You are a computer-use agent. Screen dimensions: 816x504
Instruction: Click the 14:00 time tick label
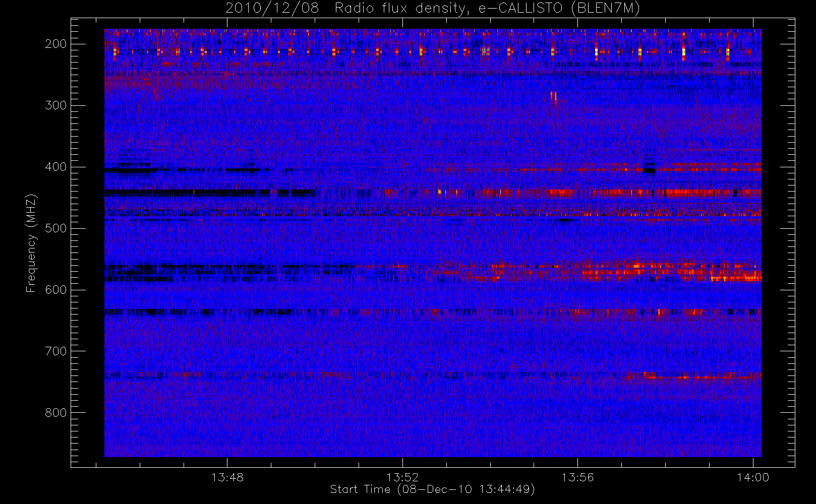[753, 477]
